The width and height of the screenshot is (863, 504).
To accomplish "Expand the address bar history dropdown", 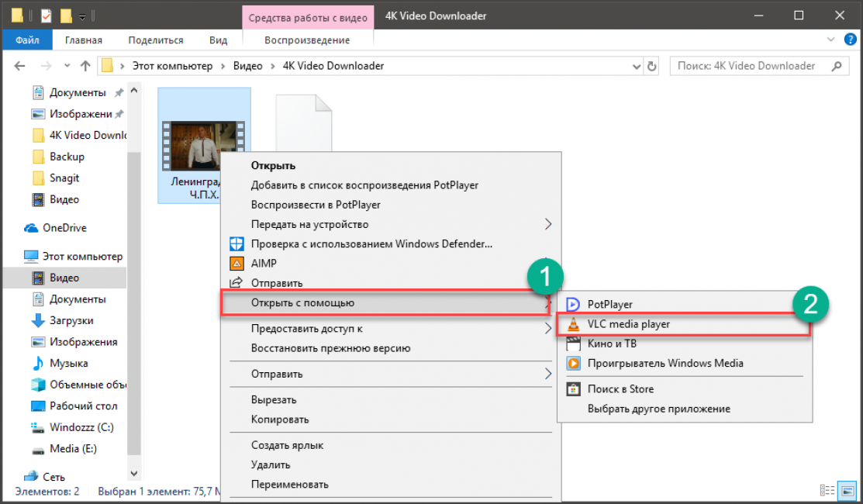I will (x=637, y=67).
